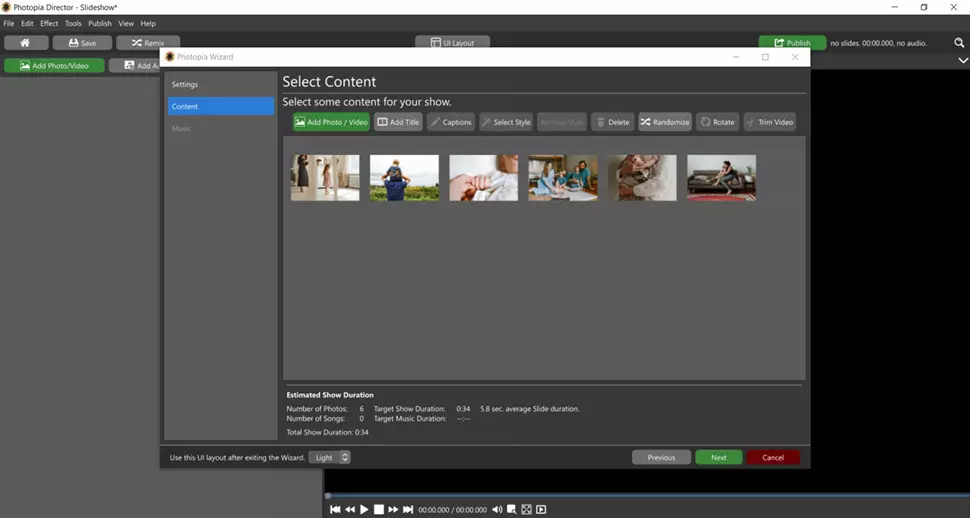Click the Delete trash button
This screenshot has height=518, width=970.
(612, 122)
